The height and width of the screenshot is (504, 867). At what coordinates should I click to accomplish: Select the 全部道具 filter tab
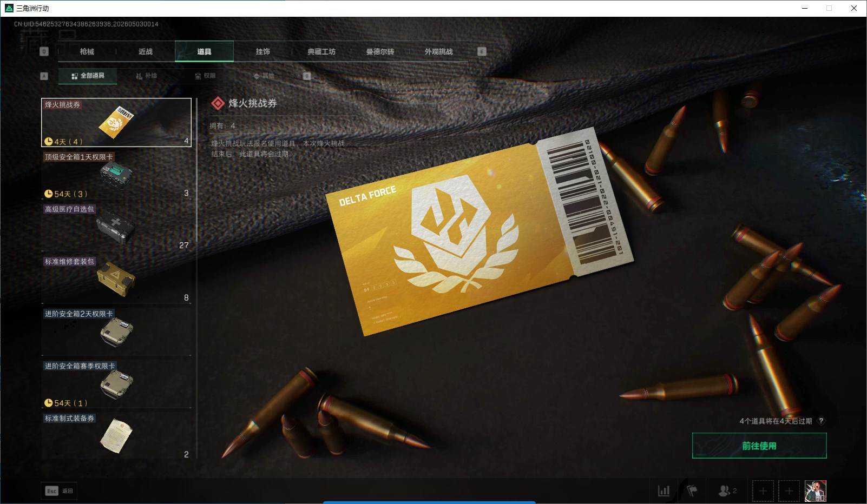point(88,76)
